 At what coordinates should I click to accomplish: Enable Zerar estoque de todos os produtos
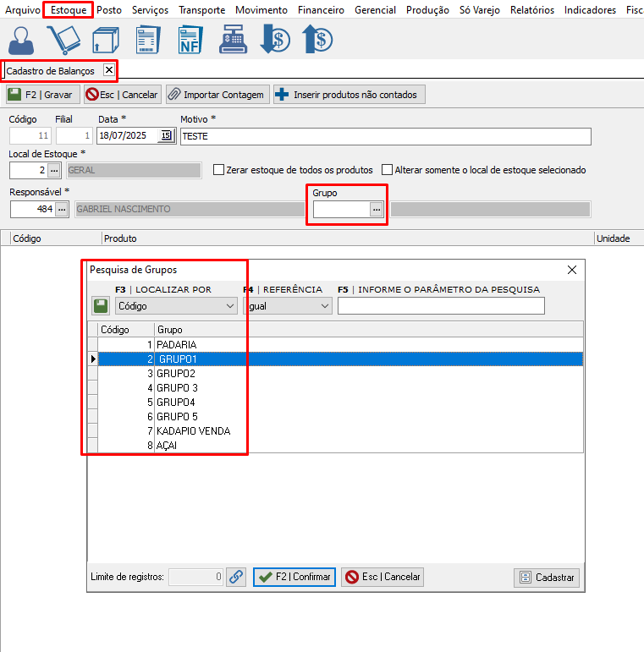[x=219, y=170]
